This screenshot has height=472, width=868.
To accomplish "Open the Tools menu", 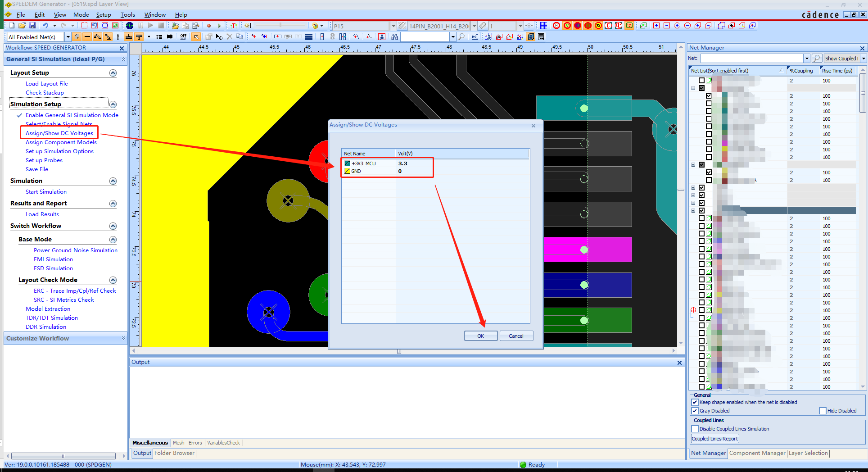I will pyautogui.click(x=127, y=15).
